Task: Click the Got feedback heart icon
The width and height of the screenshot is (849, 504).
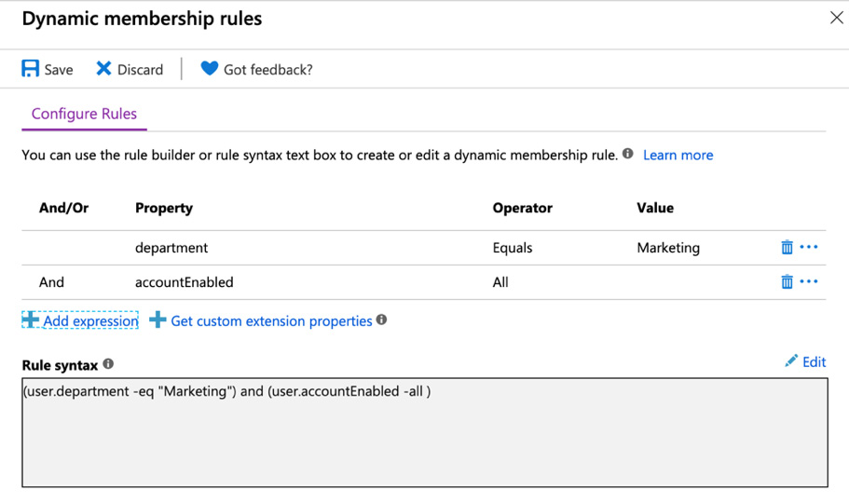Action: [209, 69]
